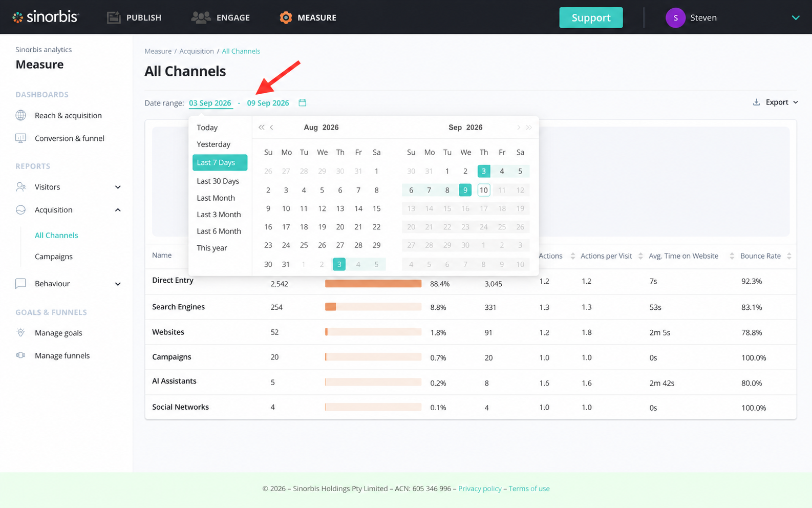
Task: Click the Conversion & funnel monitor icon
Action: [21, 138]
